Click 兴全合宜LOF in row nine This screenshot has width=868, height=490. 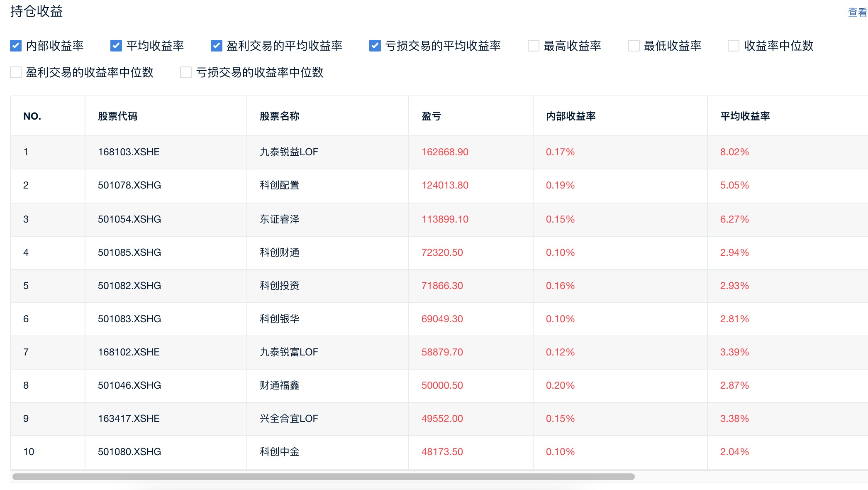pyautogui.click(x=289, y=419)
